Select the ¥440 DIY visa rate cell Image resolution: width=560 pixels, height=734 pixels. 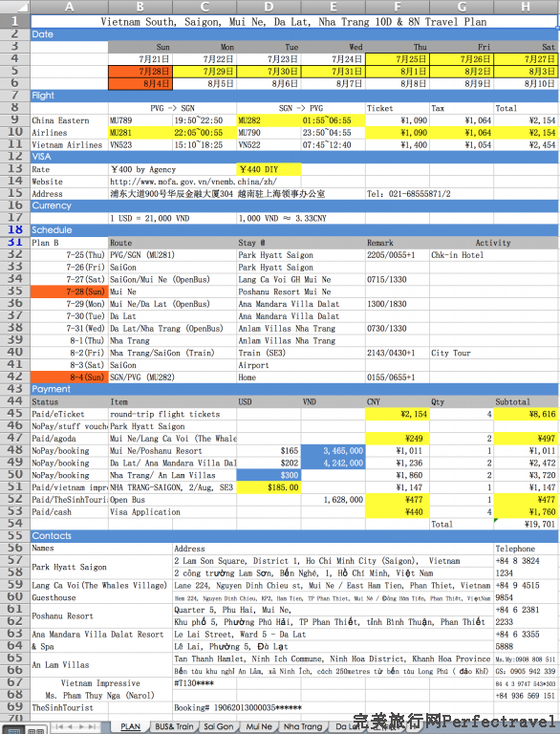[x=269, y=169]
